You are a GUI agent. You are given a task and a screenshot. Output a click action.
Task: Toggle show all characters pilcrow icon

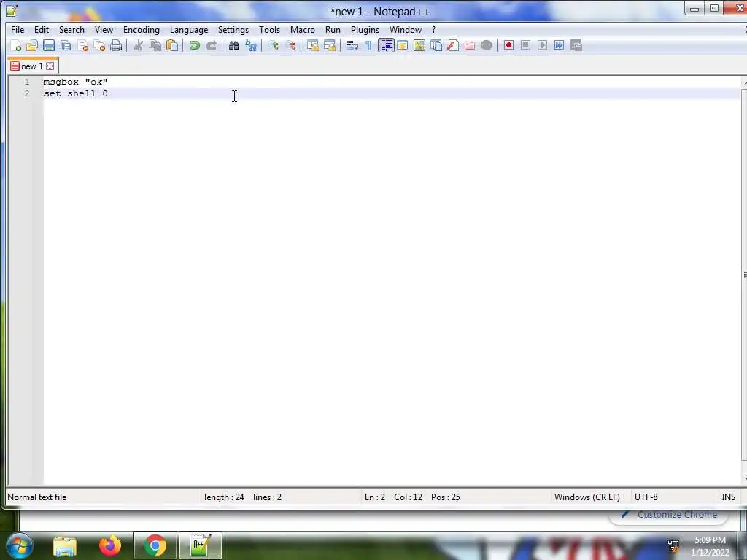[x=368, y=46]
